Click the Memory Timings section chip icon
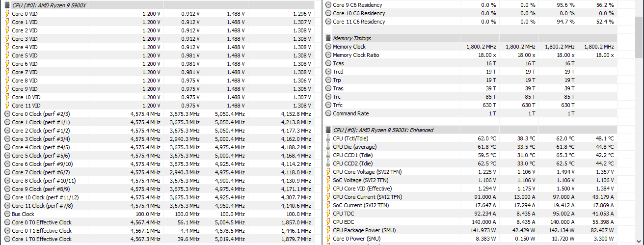The width and height of the screenshot is (644, 245). point(328,38)
